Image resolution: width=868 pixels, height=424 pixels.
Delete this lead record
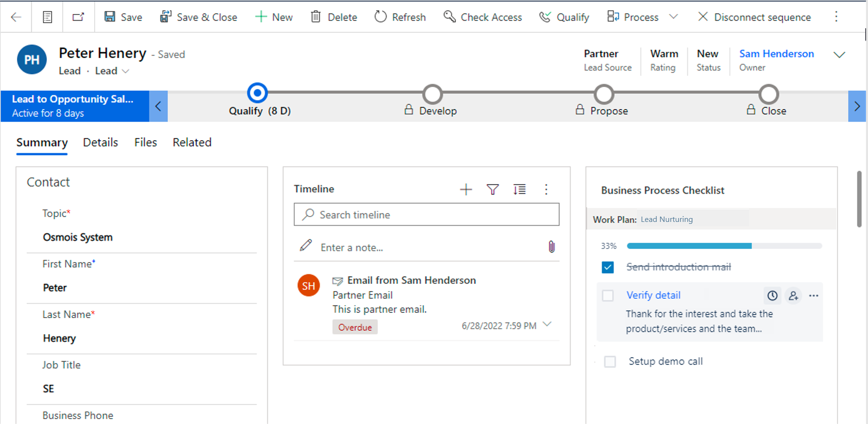pos(334,17)
